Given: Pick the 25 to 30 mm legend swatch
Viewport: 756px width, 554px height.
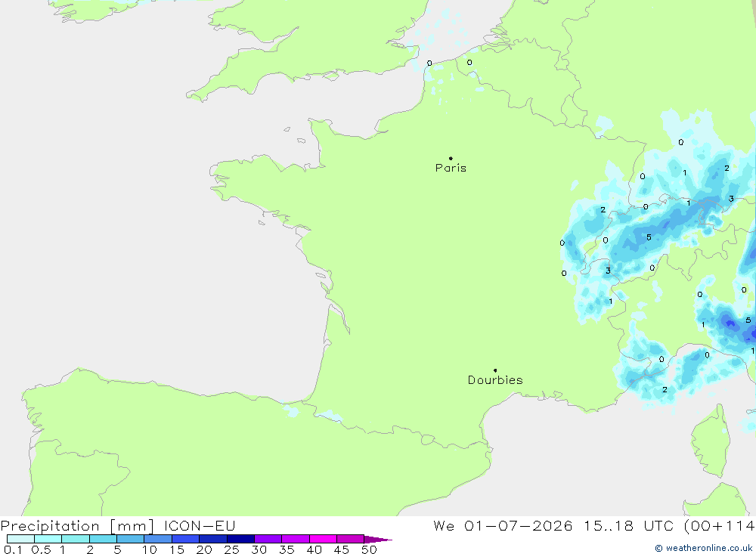Looking at the screenshot, I should coord(240,539).
